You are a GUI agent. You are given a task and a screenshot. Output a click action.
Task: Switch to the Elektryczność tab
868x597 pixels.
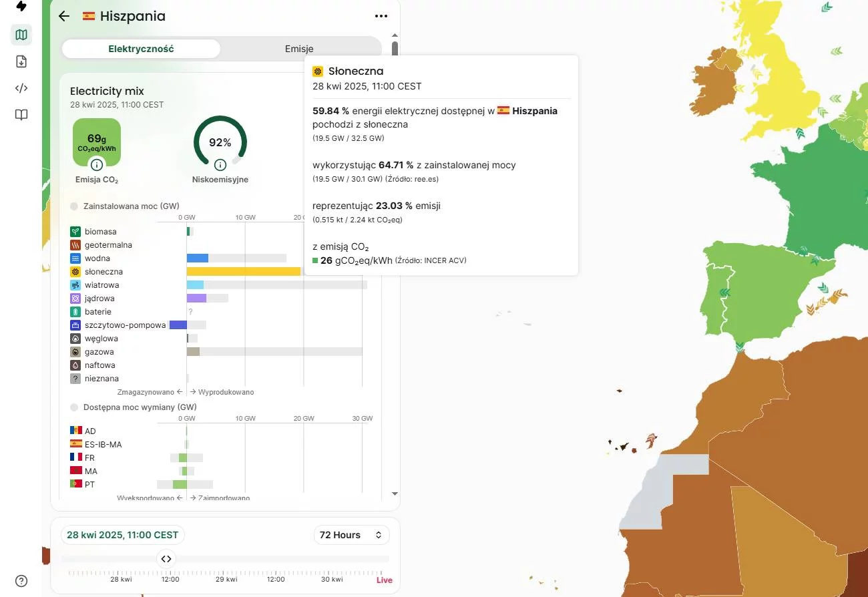[x=141, y=49]
